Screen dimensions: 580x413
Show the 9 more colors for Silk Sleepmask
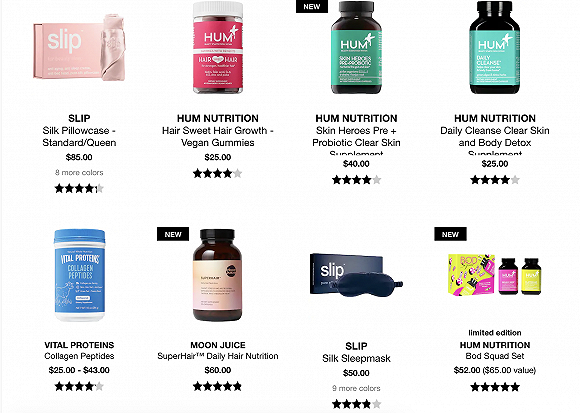pyautogui.click(x=356, y=388)
